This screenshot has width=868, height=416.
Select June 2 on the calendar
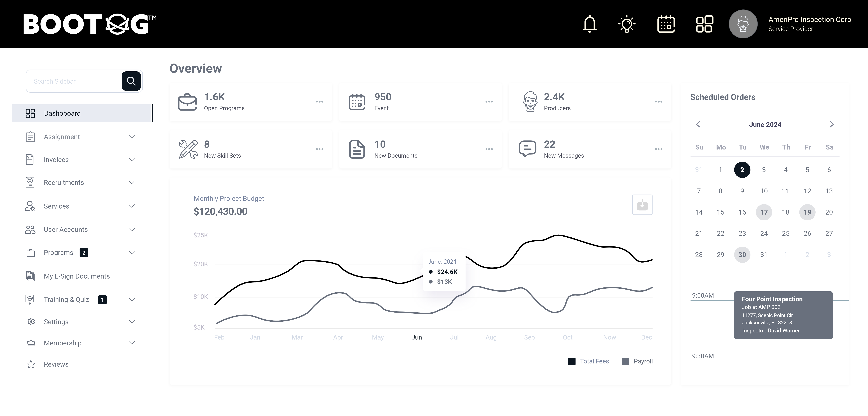[x=742, y=170]
